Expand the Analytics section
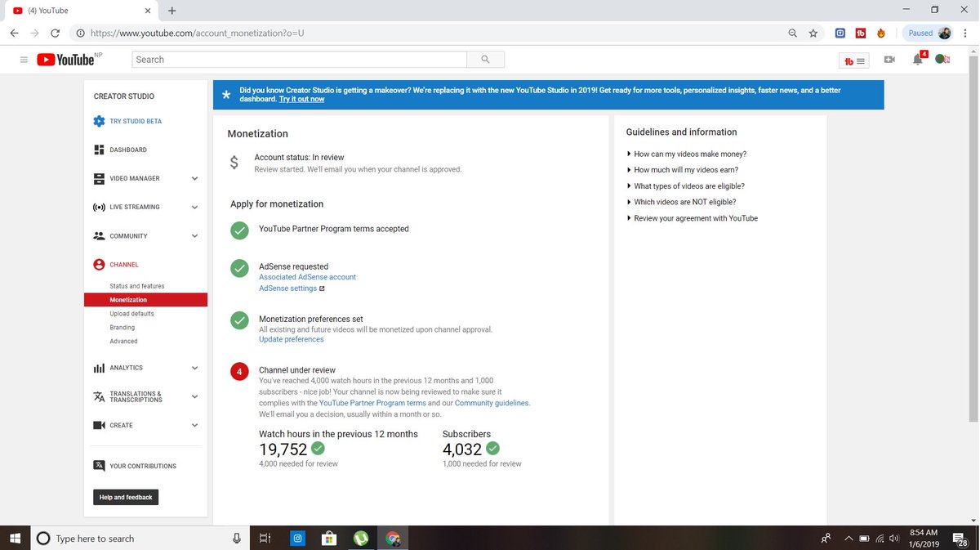Screen dimensions: 980x550 coord(194,368)
